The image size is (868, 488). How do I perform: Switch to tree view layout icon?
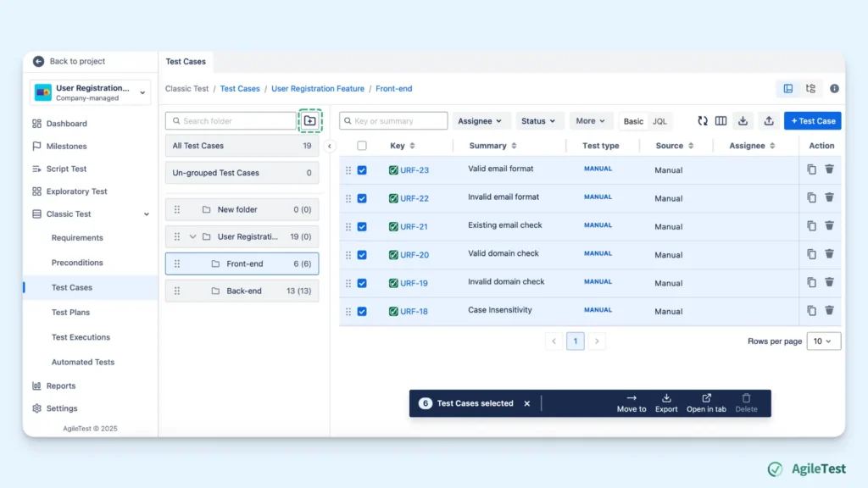click(x=810, y=88)
